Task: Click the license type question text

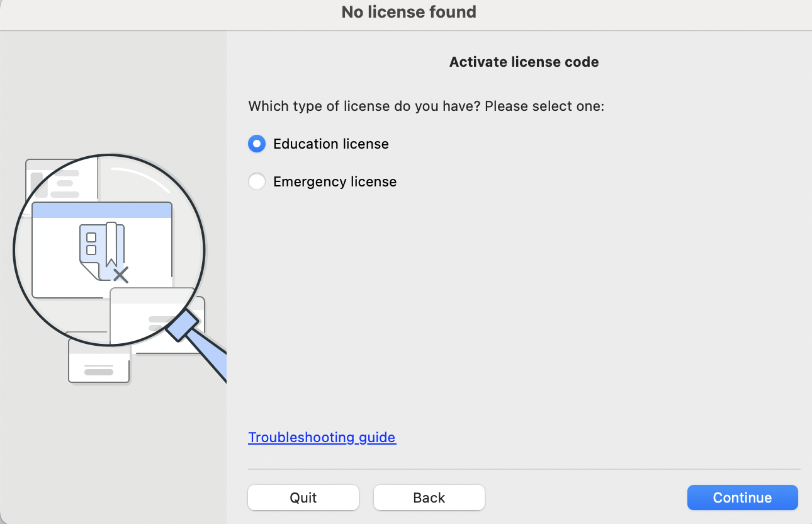Action: 426,106
